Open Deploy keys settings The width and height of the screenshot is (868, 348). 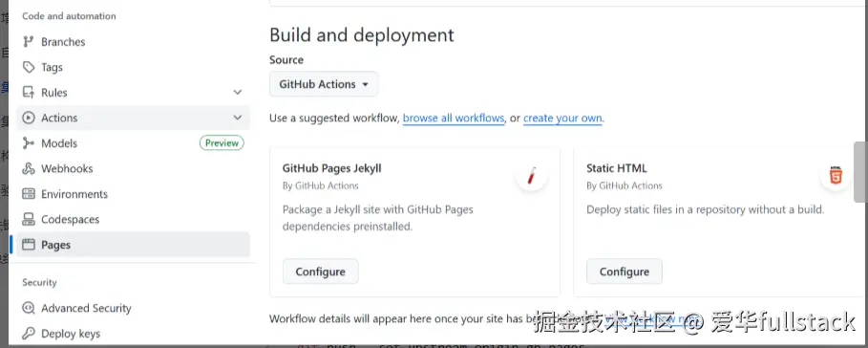coord(133,334)
